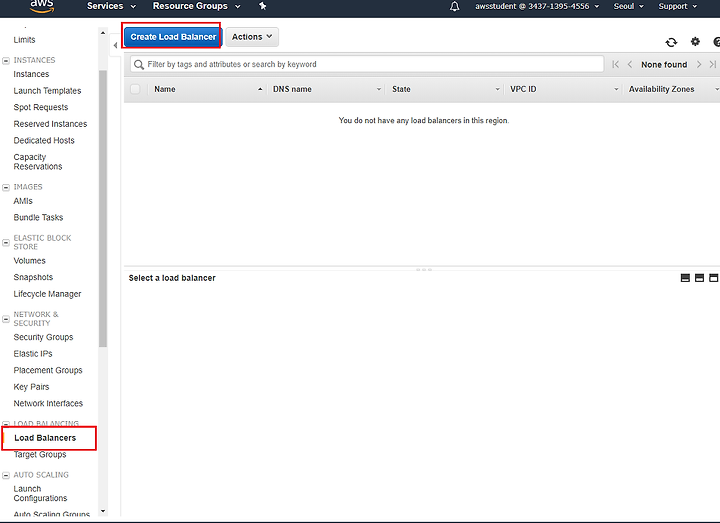Open the notifications bell icon

(454, 6)
